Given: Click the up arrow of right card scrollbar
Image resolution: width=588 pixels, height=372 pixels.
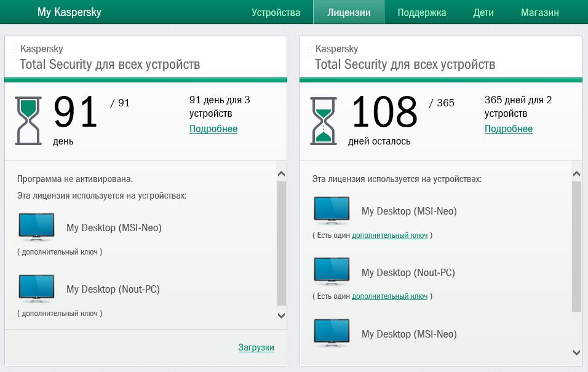Looking at the screenshot, I should click(x=577, y=173).
